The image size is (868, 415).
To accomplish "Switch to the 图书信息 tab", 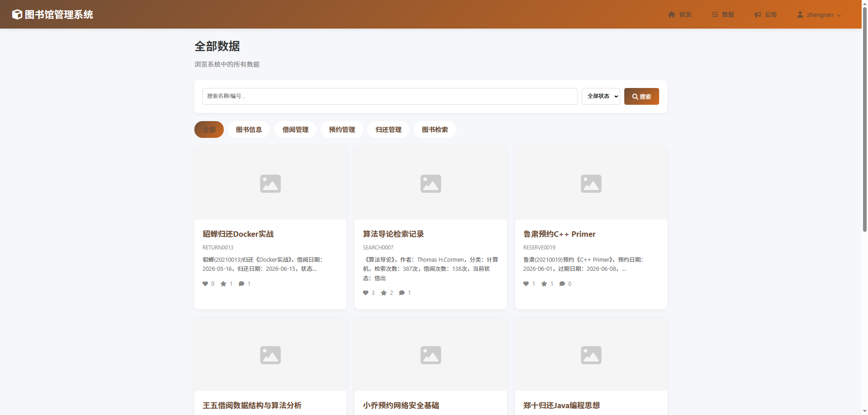I will pos(249,130).
